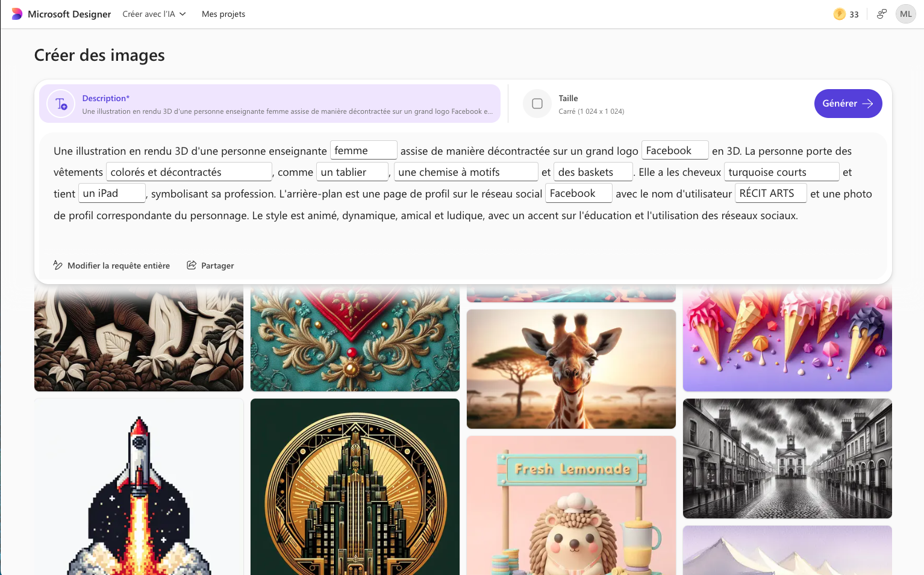
Task: Expand the Créer avec l'IA dropdown
Action: [x=154, y=14]
